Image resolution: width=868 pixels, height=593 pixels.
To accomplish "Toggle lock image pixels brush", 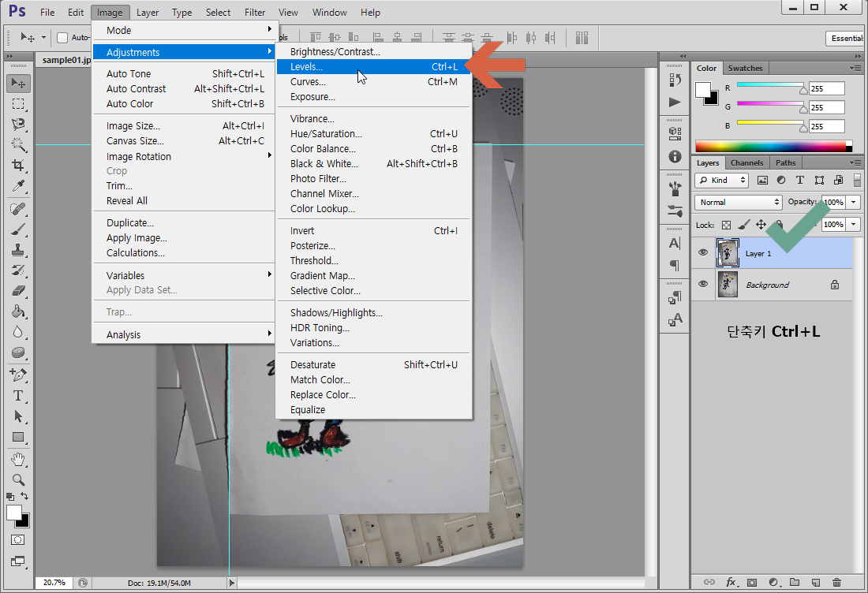I will pos(744,225).
